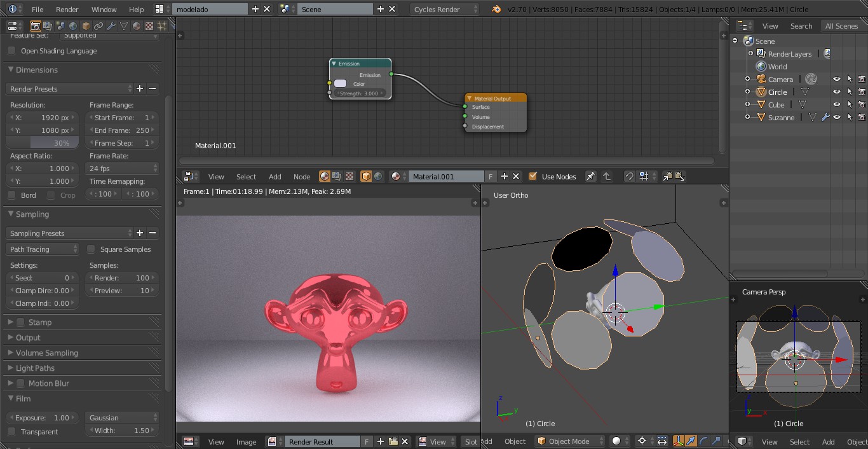
Task: Select texture nodes tree type in node editor
Action: click(348, 176)
